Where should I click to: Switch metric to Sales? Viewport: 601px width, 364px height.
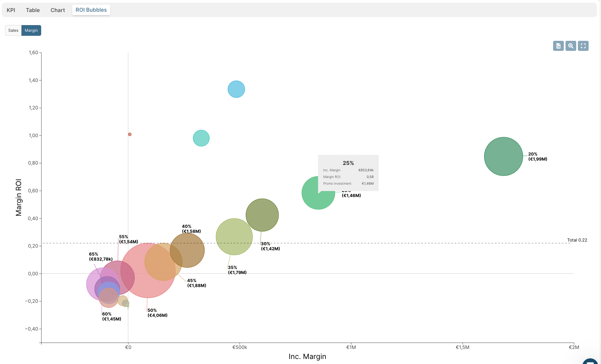13,30
